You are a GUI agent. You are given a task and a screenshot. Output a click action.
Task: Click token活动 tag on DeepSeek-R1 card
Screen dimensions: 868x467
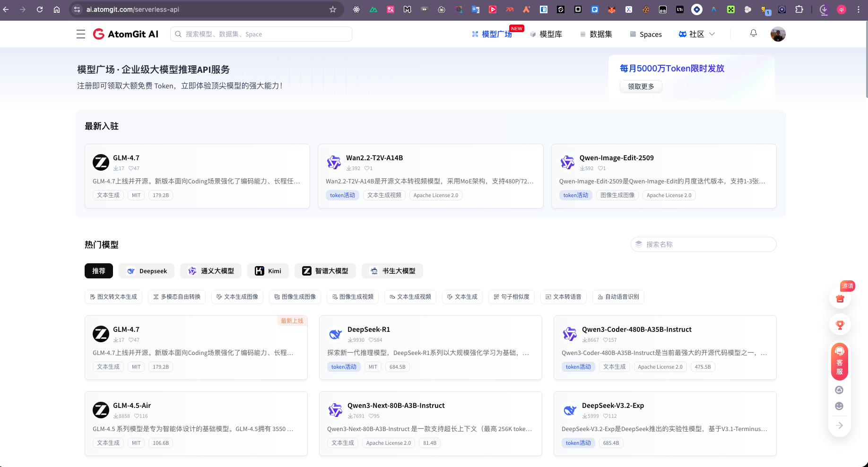(344, 367)
